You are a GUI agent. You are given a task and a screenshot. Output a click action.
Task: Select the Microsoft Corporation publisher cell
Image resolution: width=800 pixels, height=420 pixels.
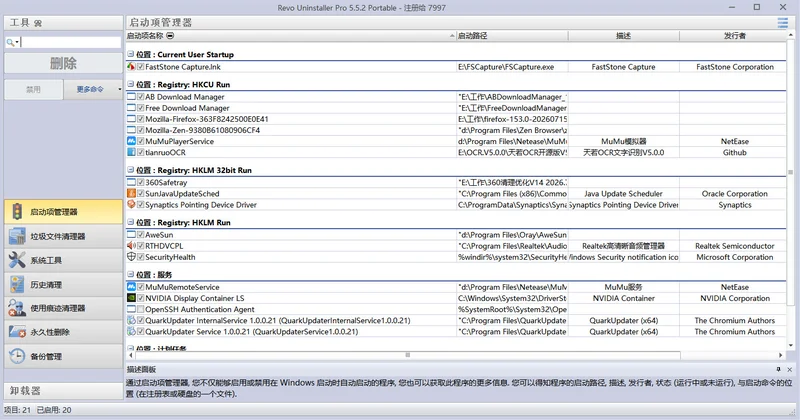(x=734, y=257)
